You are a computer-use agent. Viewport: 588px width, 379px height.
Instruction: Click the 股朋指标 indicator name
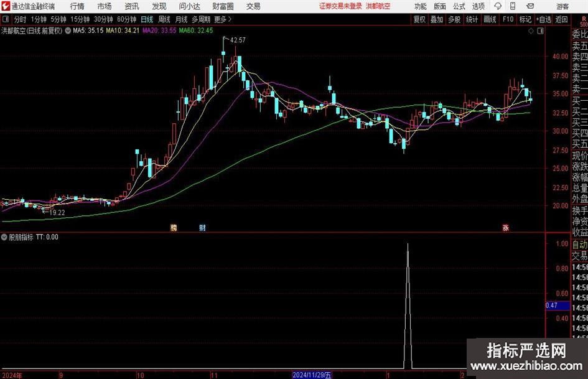click(x=21, y=237)
